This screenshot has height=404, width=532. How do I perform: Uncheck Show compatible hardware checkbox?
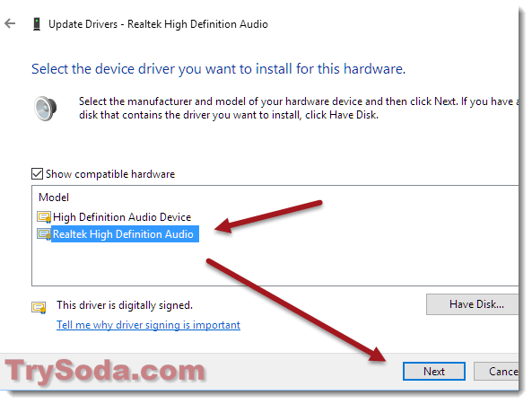coord(37,174)
